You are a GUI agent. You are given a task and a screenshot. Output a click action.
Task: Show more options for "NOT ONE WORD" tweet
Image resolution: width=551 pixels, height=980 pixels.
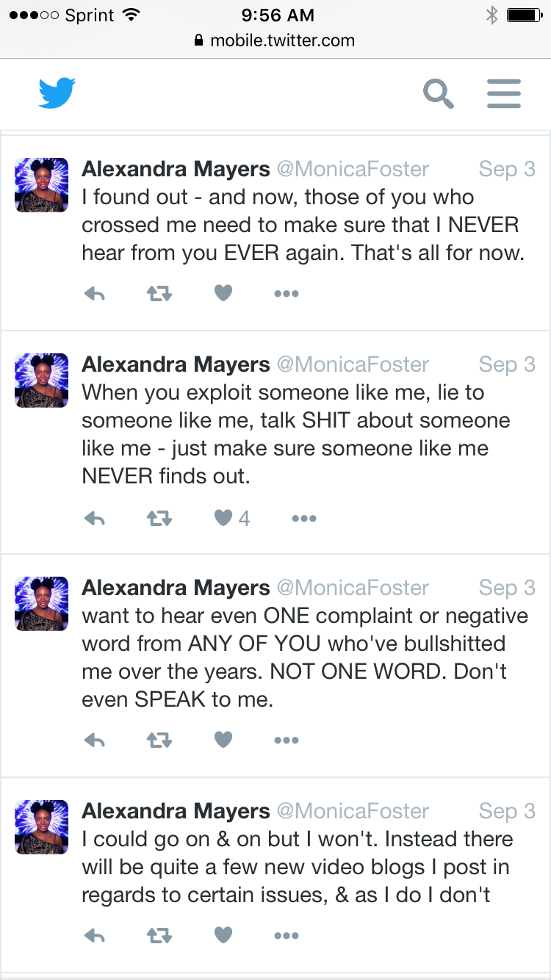point(286,741)
